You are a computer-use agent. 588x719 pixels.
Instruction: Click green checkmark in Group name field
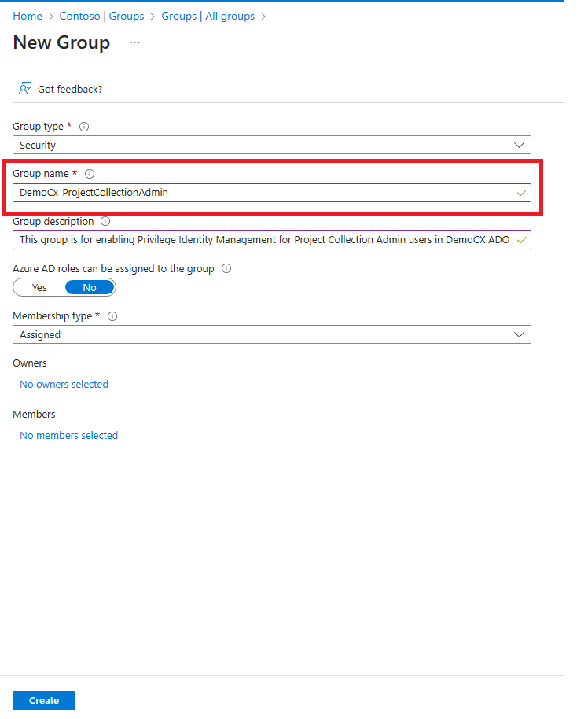pyautogui.click(x=521, y=193)
